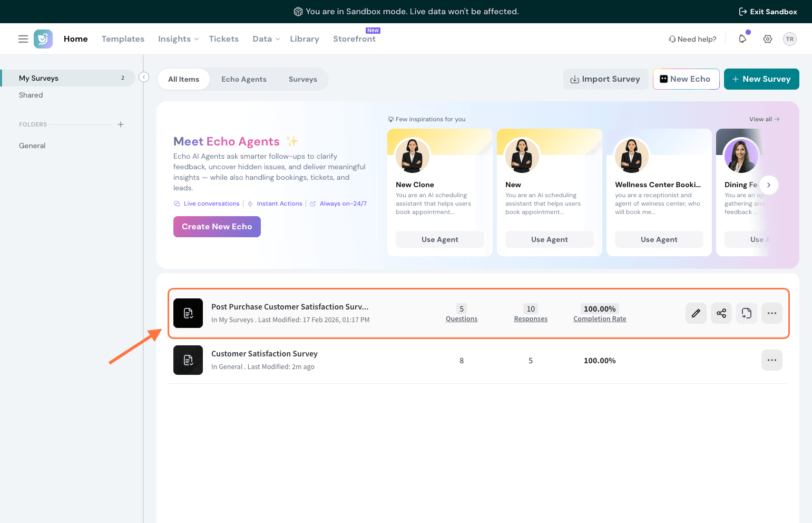Expand the Insights dropdown menu
This screenshot has height=523, width=812.
coord(178,39)
